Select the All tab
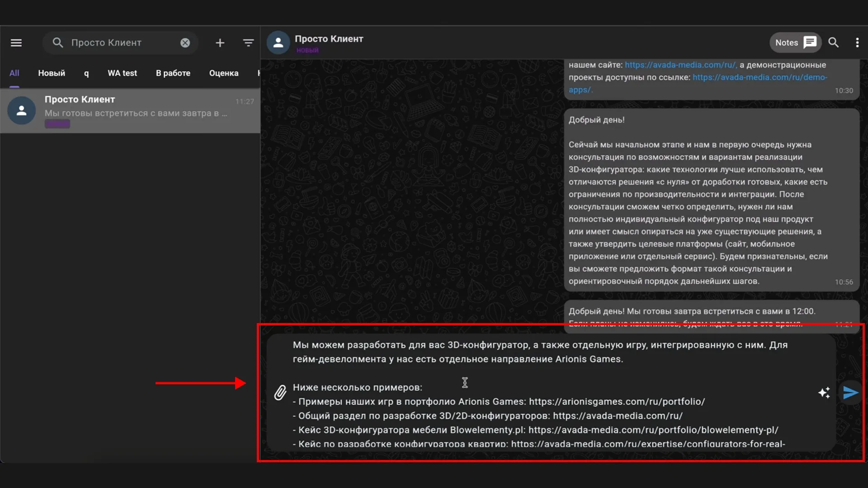Image resolution: width=868 pixels, height=488 pixels. point(14,73)
